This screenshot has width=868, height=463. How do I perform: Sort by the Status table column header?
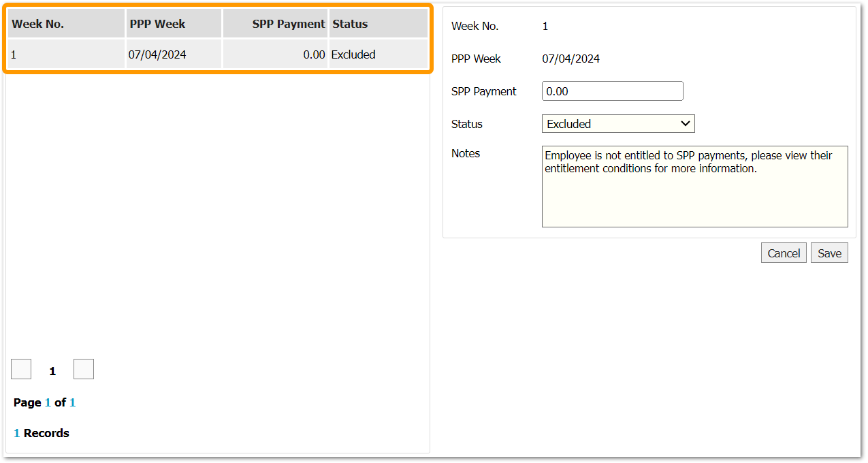point(350,24)
